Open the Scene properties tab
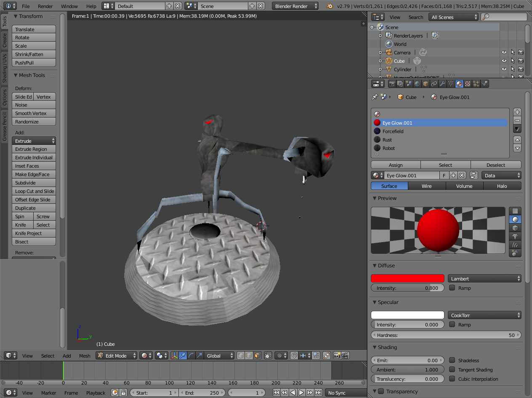Viewport: 532px width, 398px height. [409, 84]
